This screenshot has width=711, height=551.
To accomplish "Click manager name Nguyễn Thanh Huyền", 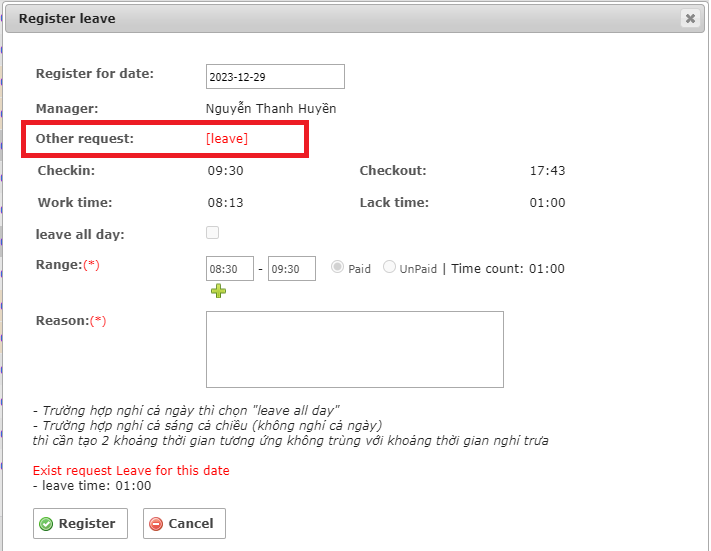I will [271, 108].
